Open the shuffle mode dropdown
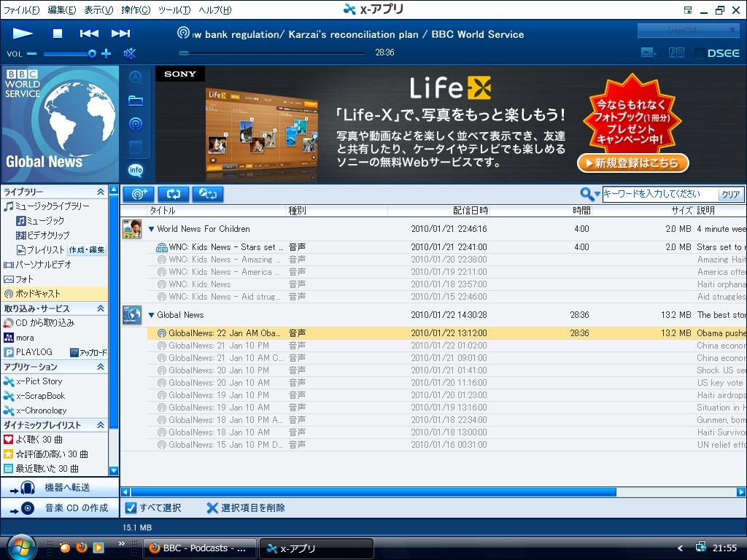 pos(689,31)
